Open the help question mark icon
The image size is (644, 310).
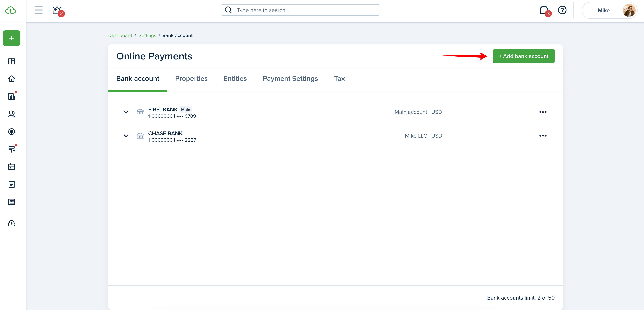pyautogui.click(x=562, y=10)
